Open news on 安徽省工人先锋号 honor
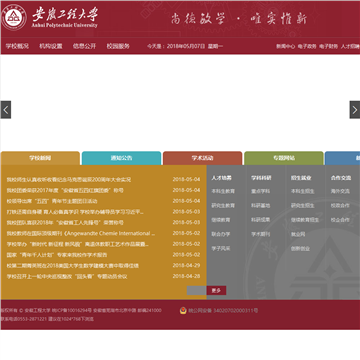Screen dimensions: 360x360 click(65, 223)
